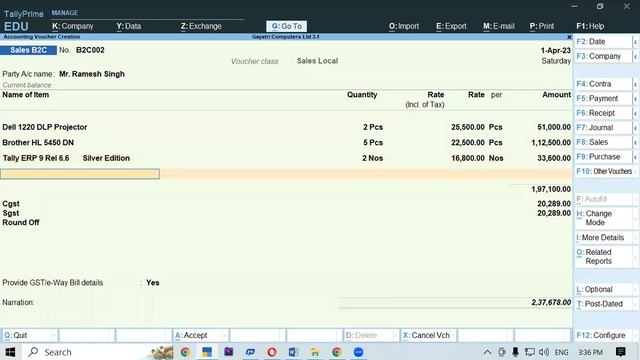Screen dimensions: 640x360
Task: Expand arrow next to F9: Purchase
Action: (636, 157)
